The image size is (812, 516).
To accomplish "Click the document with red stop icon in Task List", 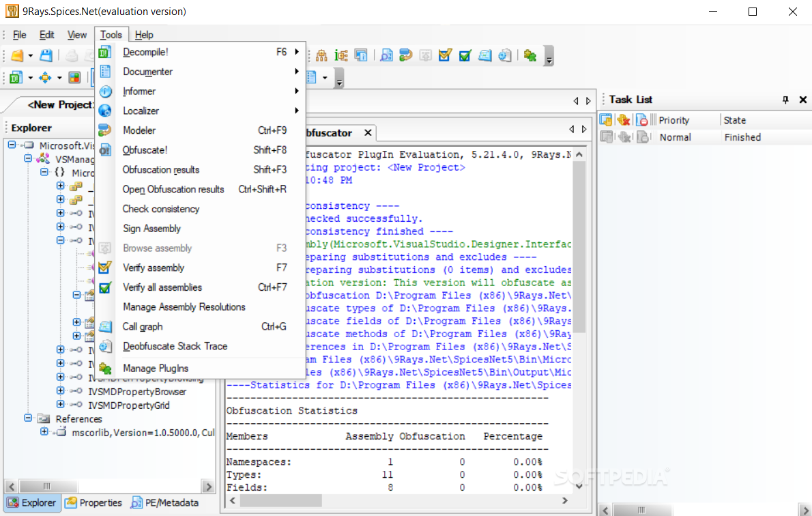I will coord(642,120).
